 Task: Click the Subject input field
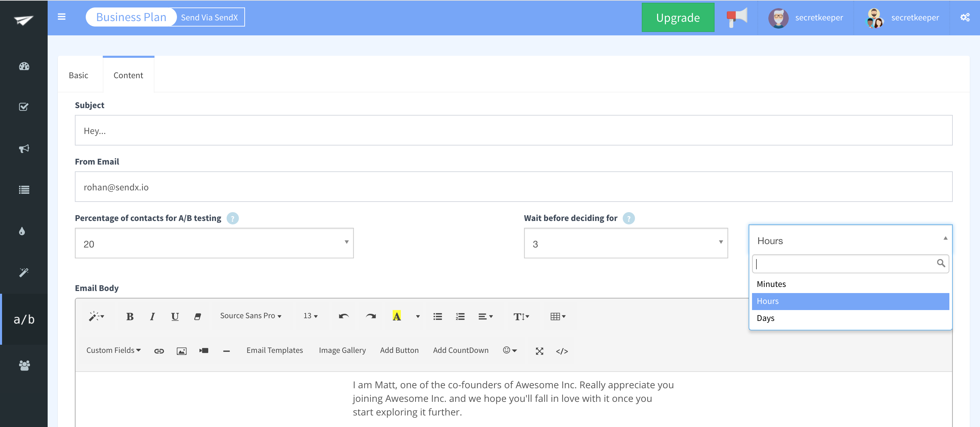point(513,131)
